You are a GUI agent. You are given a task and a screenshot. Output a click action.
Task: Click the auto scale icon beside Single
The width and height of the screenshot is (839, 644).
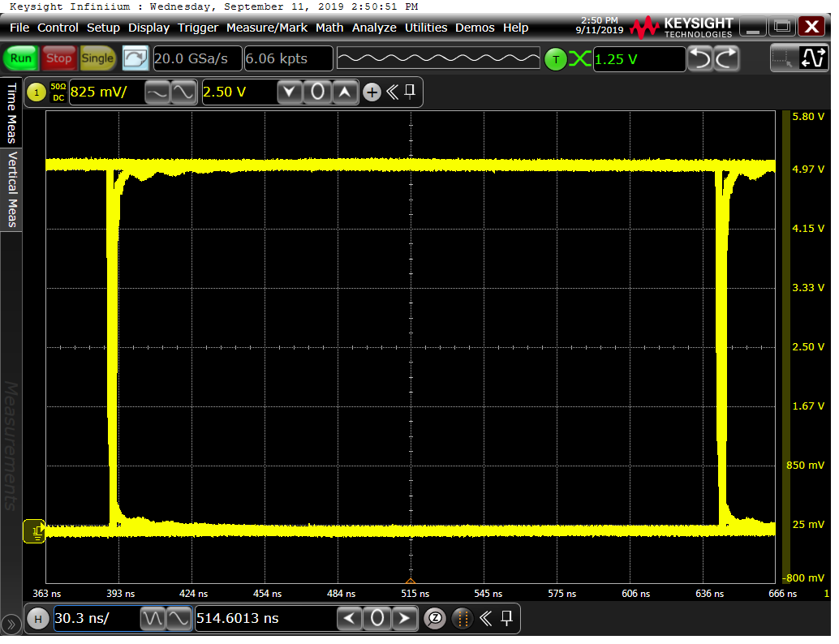pos(135,58)
